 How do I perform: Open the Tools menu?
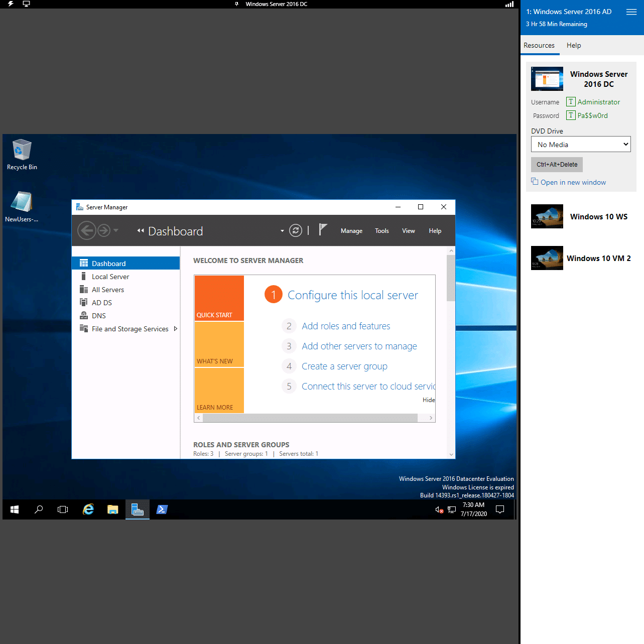point(381,231)
